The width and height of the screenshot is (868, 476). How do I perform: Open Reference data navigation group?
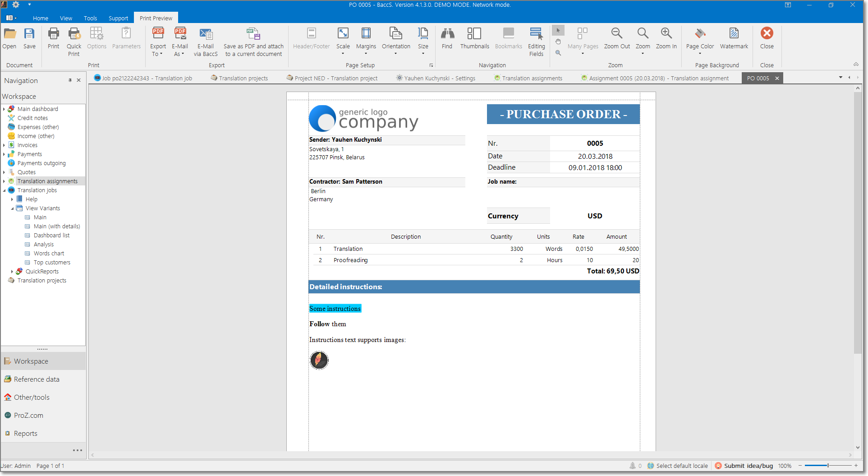pos(43,379)
